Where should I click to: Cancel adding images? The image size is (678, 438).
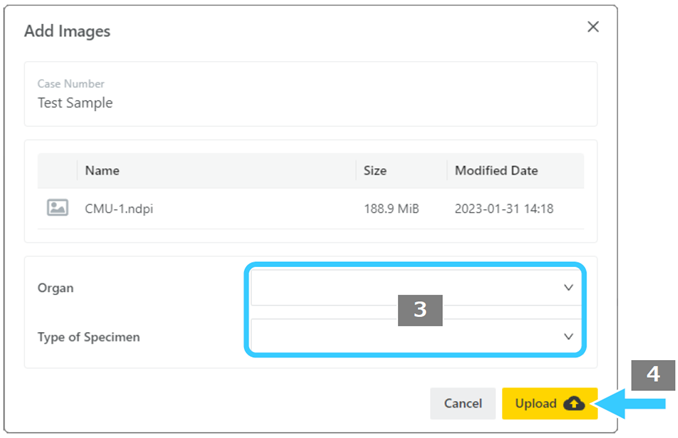click(x=463, y=403)
